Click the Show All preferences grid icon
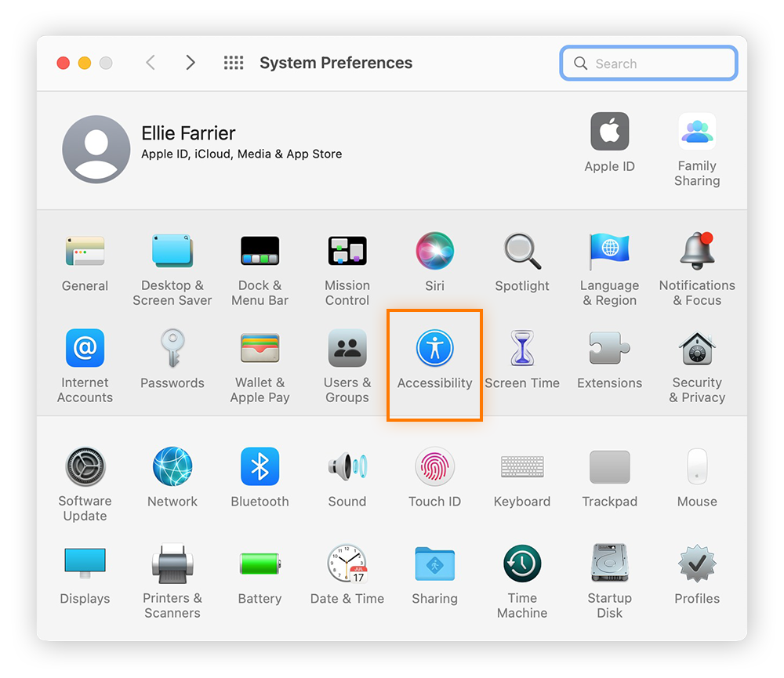 point(233,63)
